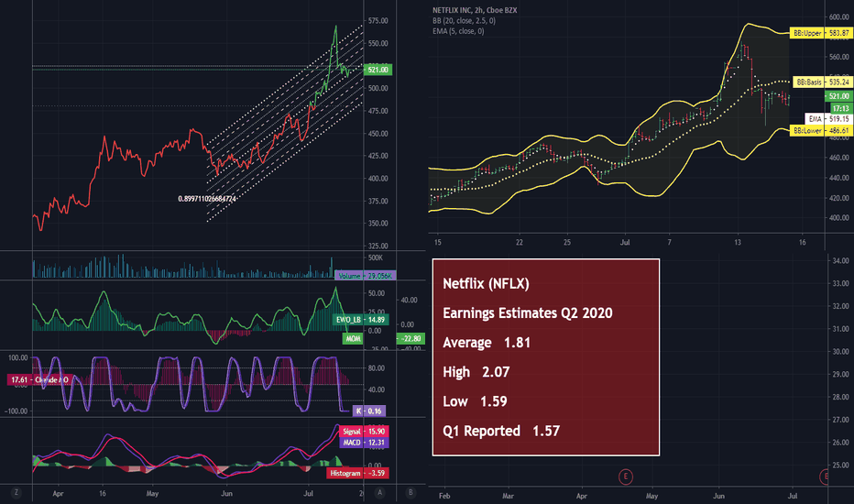This screenshot has height=504, width=854.
Task: Click the 13 date on upper right chart axis
Action: pos(738,243)
